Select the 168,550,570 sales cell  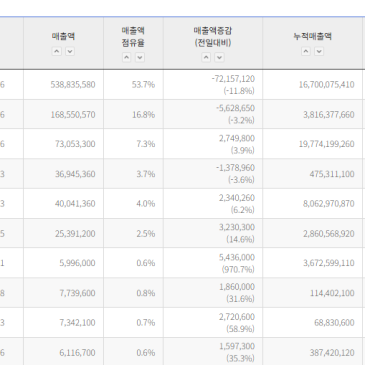[x=73, y=115]
